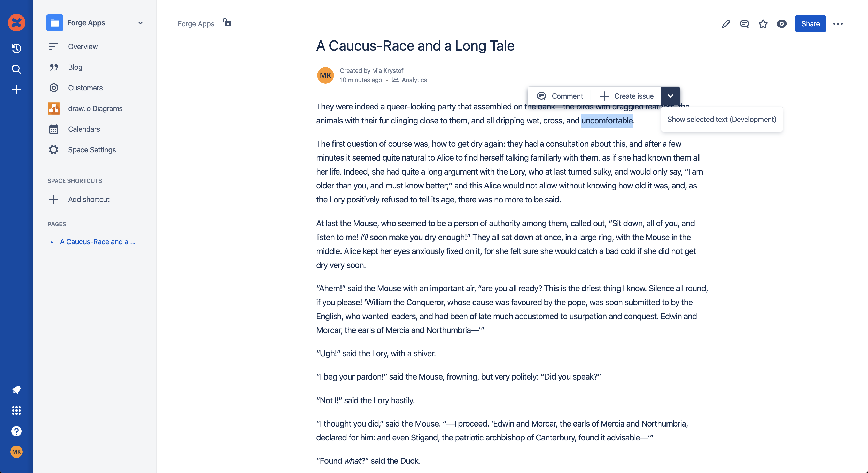Toggle the Analytics link for page

point(409,80)
